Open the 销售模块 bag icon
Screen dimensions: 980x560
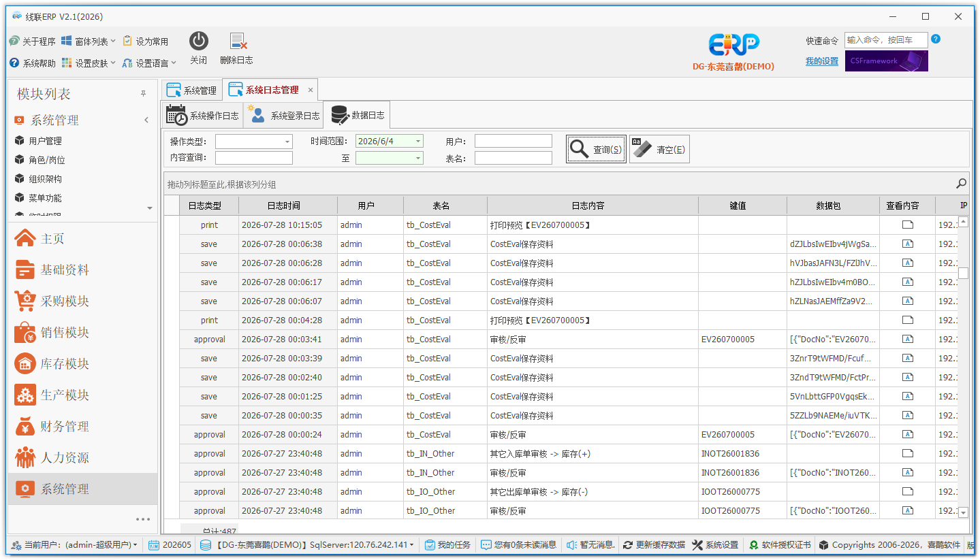[25, 333]
